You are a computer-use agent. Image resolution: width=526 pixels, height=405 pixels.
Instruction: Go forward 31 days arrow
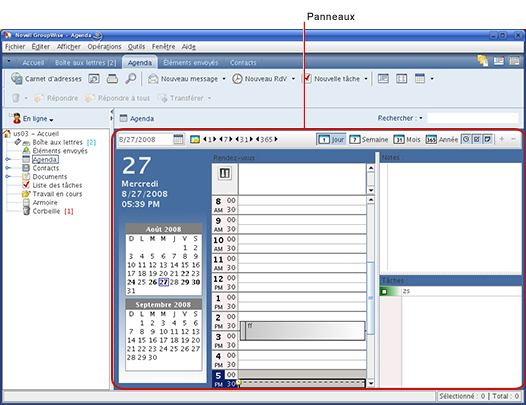(251, 139)
